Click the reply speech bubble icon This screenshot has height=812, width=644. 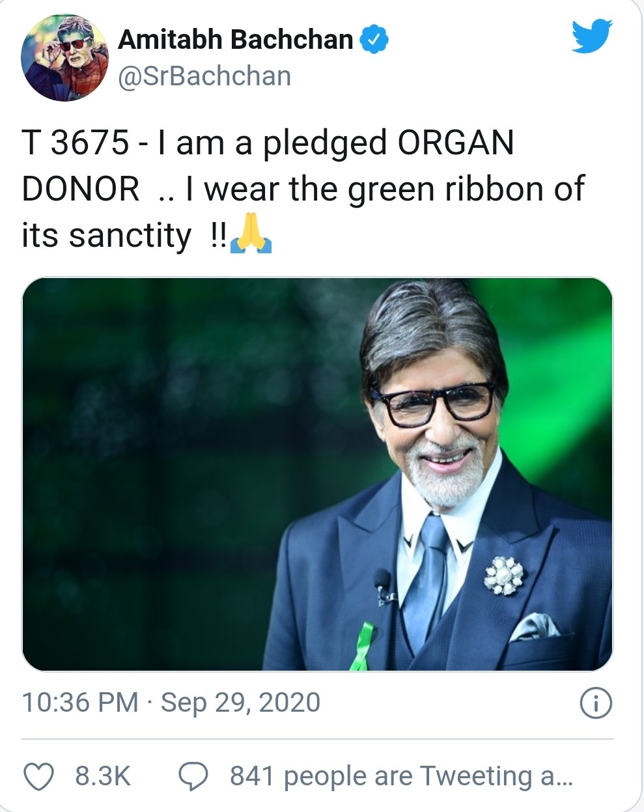point(193,776)
